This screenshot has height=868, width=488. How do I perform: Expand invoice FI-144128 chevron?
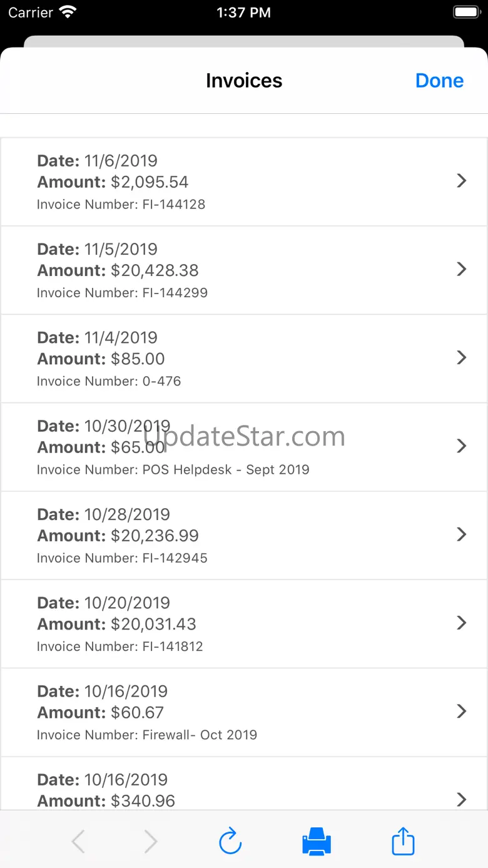(x=462, y=181)
